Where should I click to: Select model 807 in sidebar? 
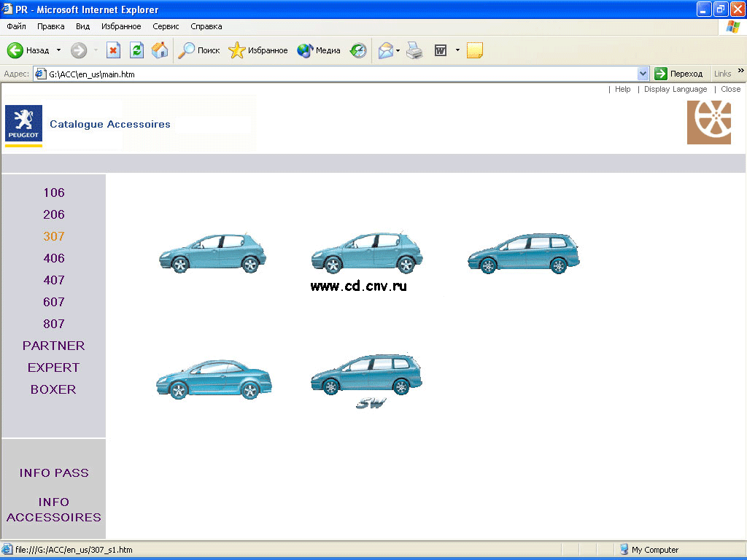(54, 324)
